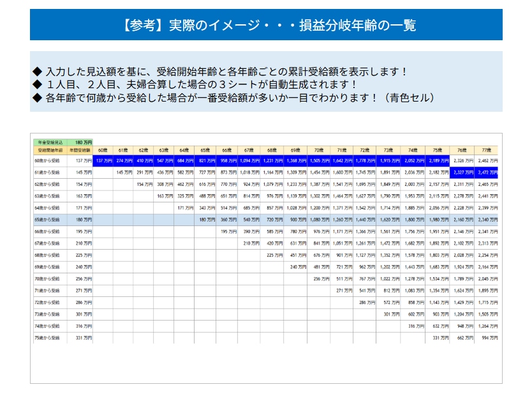Select the 72歳 column header
This screenshot has height=403, width=532.
coord(365,150)
